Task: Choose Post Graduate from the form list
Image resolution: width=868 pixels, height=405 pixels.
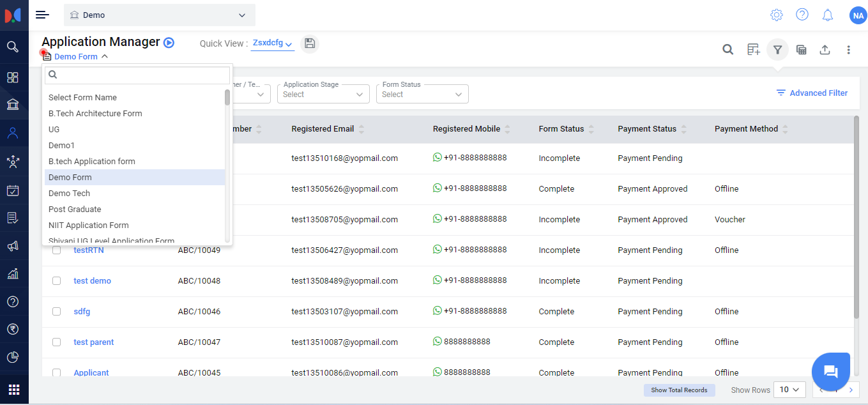Action: (x=135, y=210)
